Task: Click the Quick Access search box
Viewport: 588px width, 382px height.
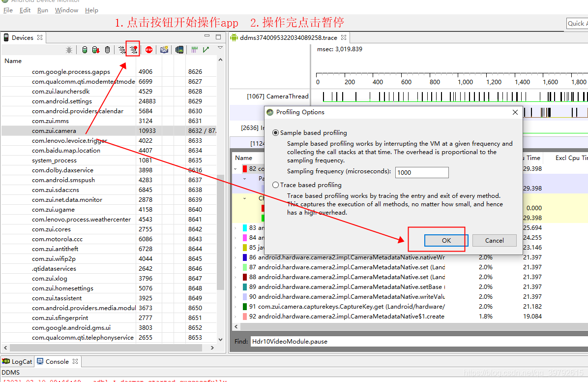Action: coord(577,23)
